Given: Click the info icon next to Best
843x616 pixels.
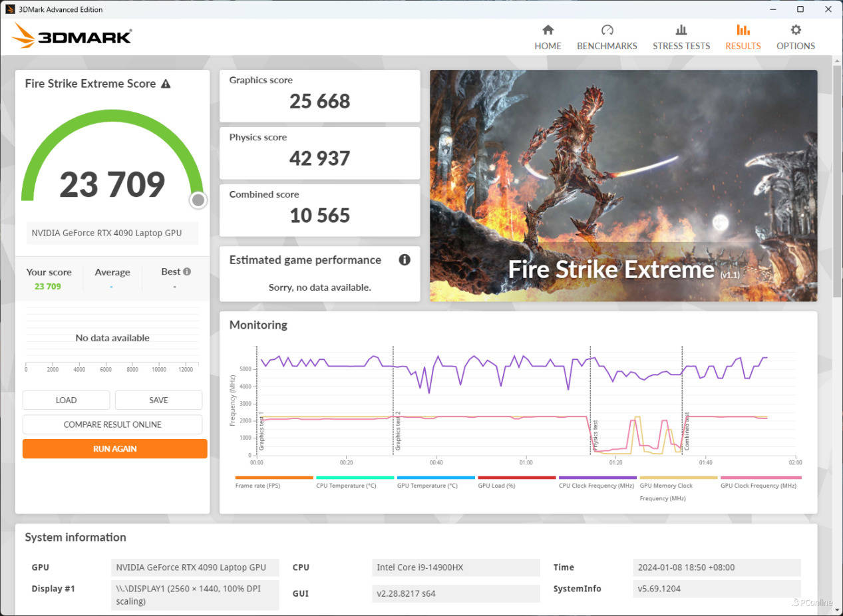Looking at the screenshot, I should tap(187, 271).
